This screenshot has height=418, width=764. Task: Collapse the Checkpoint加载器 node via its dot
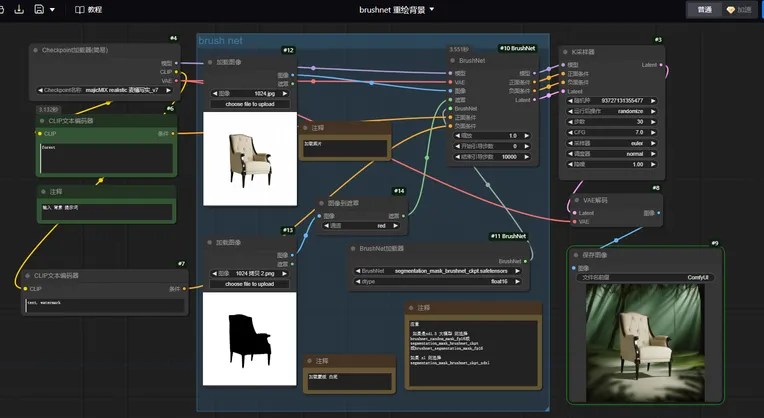tap(35, 49)
